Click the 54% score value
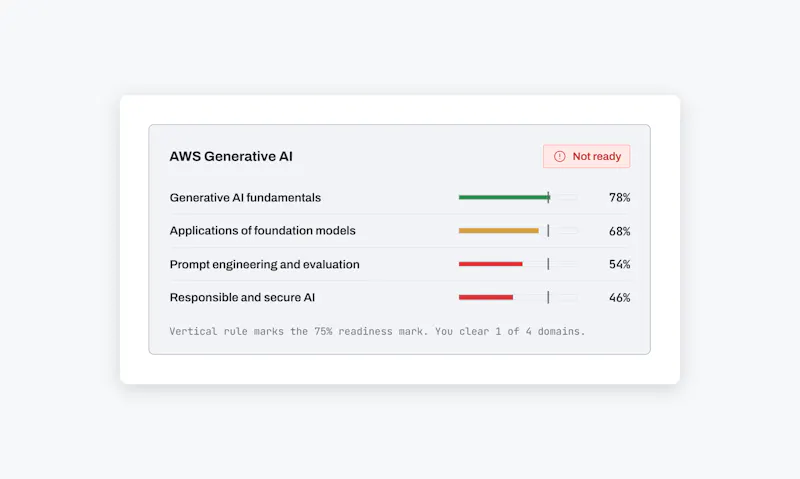The height and width of the screenshot is (479, 800). 619,264
